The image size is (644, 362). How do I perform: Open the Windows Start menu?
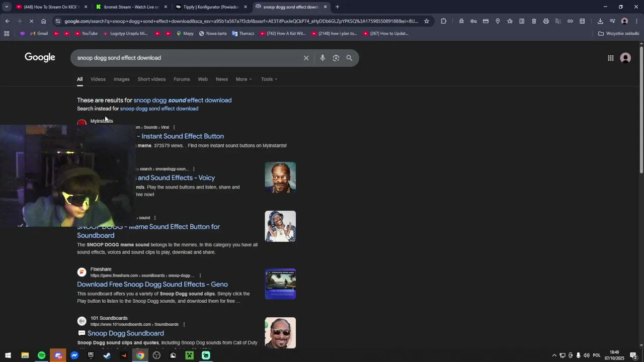coord(8,355)
